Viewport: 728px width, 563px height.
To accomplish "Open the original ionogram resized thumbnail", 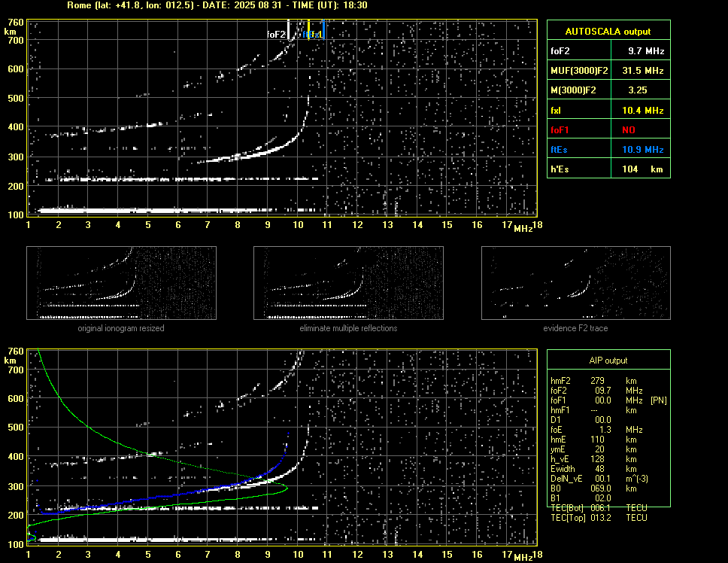I will tap(121, 283).
